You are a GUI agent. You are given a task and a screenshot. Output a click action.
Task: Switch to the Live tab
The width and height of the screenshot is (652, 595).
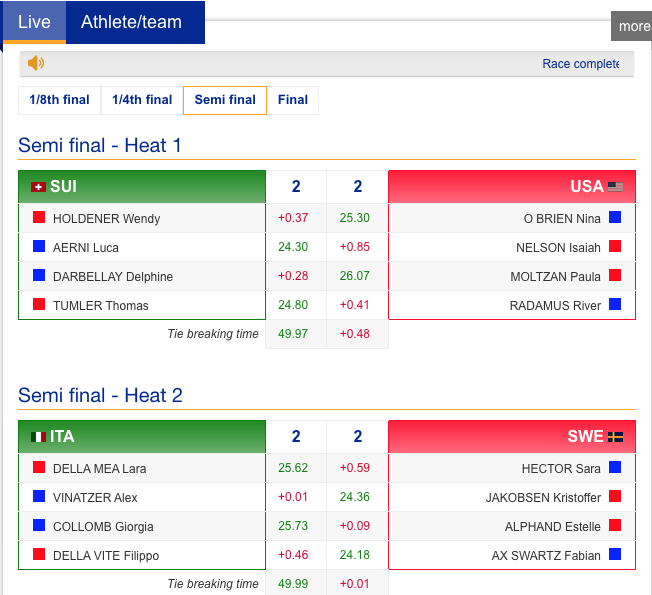(x=34, y=22)
